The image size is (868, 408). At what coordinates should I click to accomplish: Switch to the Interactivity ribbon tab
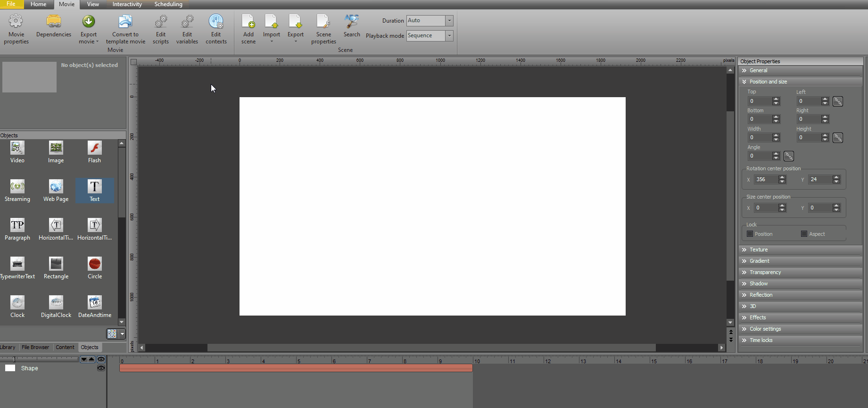tap(127, 4)
